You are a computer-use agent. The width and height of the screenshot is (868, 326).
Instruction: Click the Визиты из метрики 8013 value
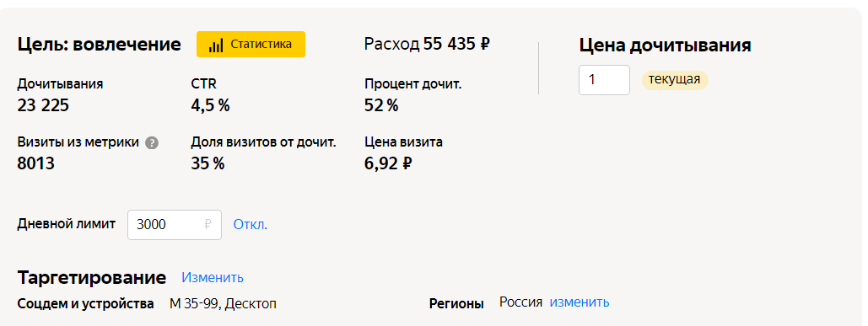(x=36, y=163)
